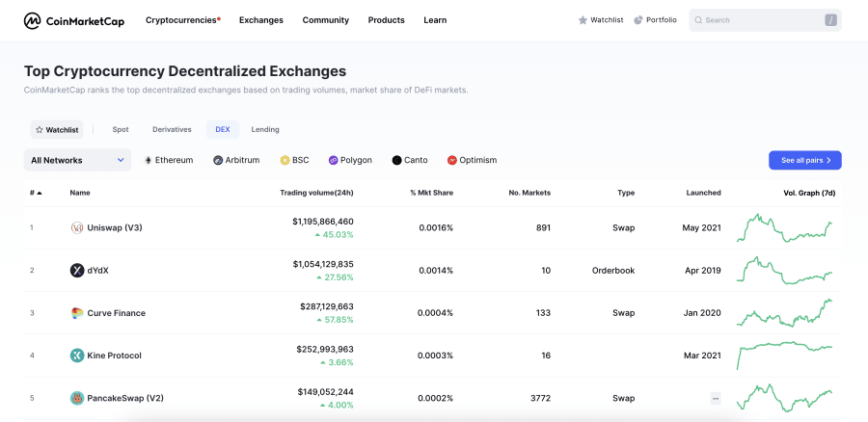
Task: Open Kine Protocol exchange name
Action: tap(115, 356)
